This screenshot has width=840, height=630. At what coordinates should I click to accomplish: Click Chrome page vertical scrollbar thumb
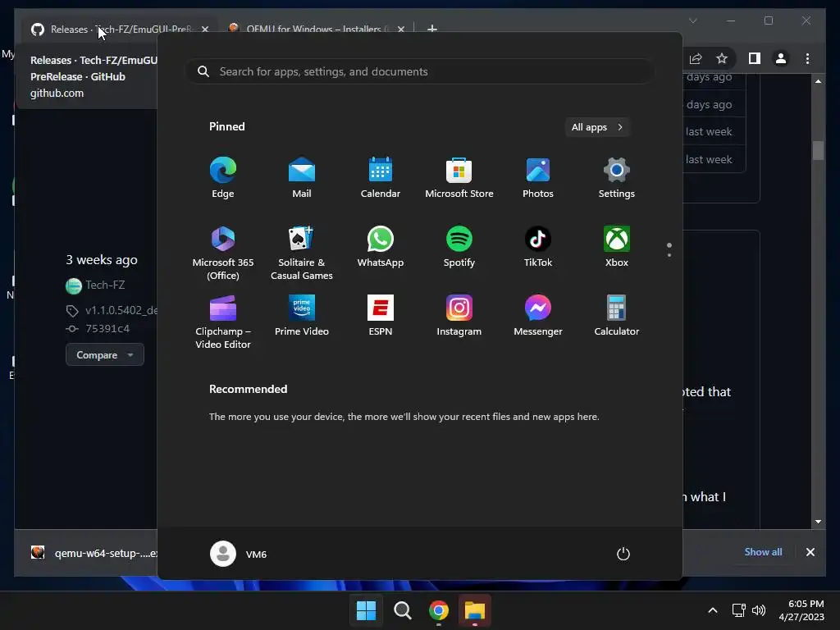818,150
